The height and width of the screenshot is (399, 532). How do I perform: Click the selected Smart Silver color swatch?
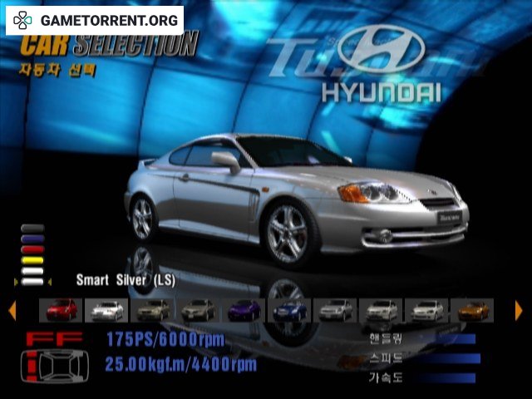[x=32, y=282]
